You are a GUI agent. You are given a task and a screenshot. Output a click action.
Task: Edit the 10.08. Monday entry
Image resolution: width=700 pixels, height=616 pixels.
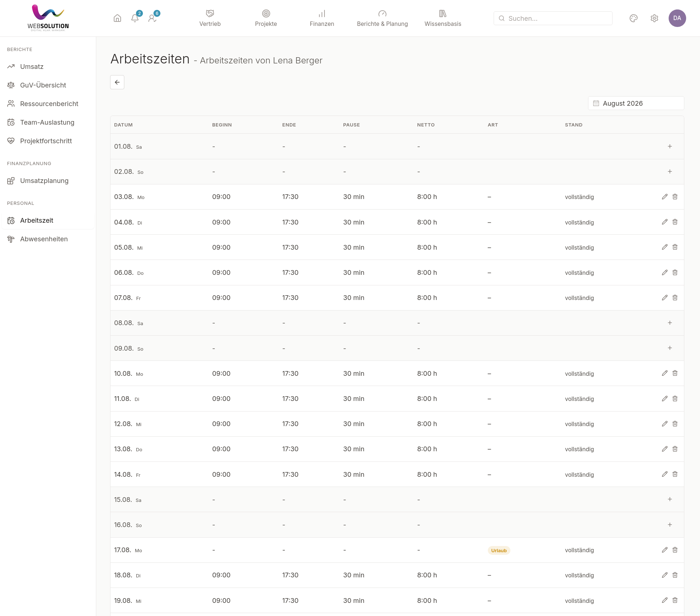click(x=665, y=373)
